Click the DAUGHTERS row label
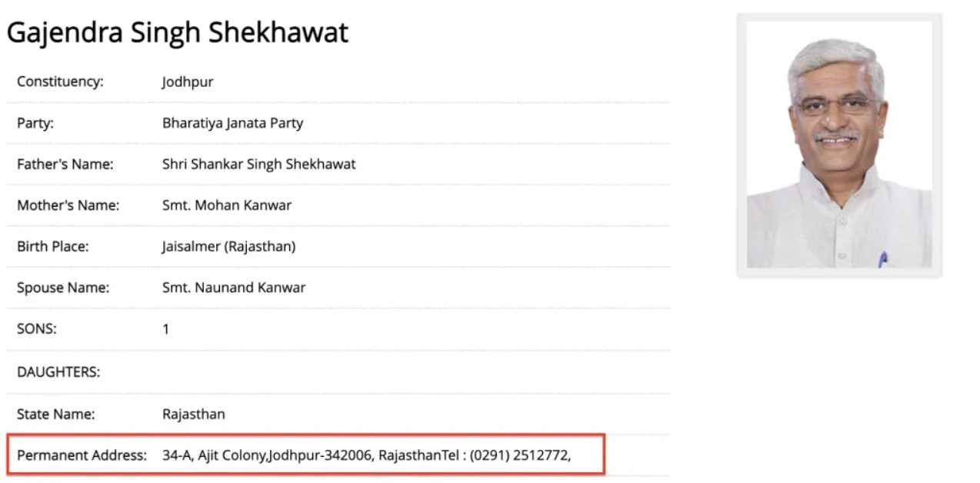Image resolution: width=980 pixels, height=483 pixels. point(58,372)
